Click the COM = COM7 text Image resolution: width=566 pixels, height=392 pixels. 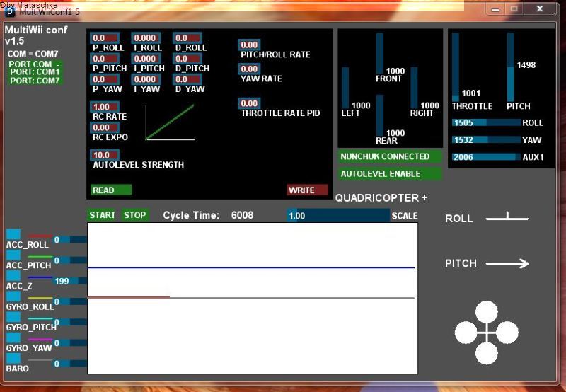click(33, 54)
